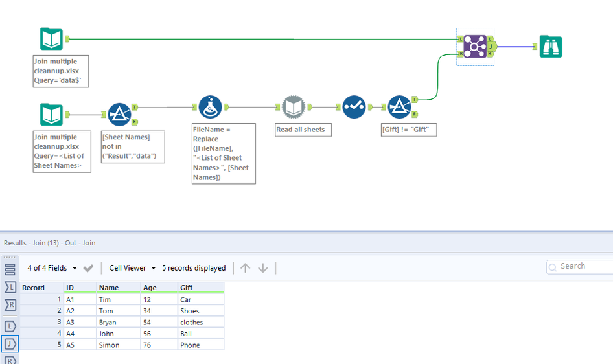
Task: Click T output anchor of Sheet Names filter
Action: [135, 107]
